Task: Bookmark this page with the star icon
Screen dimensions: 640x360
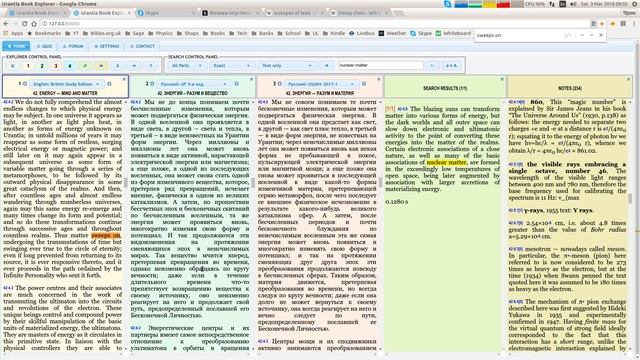Action: 602,24
